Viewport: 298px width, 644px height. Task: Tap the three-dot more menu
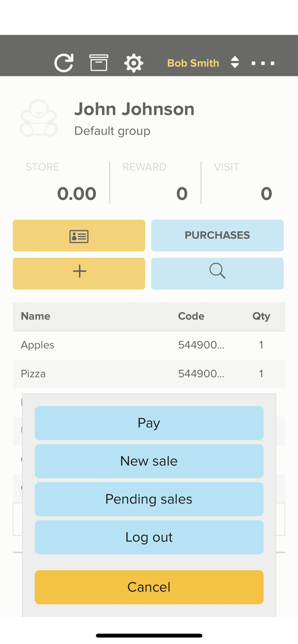tap(263, 63)
